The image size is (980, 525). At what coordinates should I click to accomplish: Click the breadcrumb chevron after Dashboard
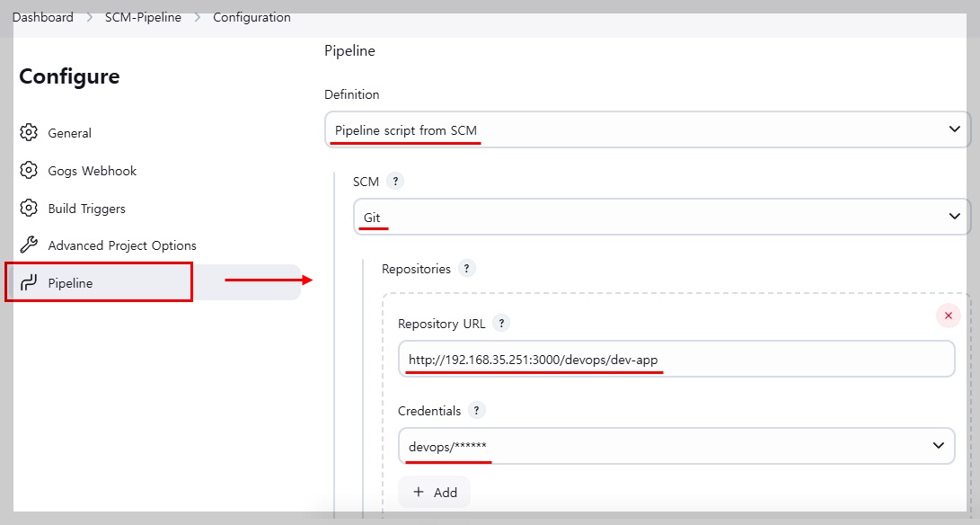[x=89, y=17]
